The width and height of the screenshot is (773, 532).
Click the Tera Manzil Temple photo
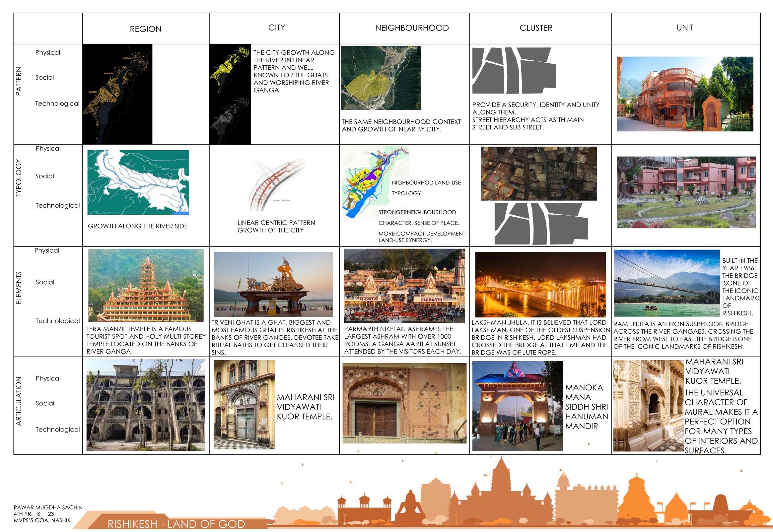146,285
